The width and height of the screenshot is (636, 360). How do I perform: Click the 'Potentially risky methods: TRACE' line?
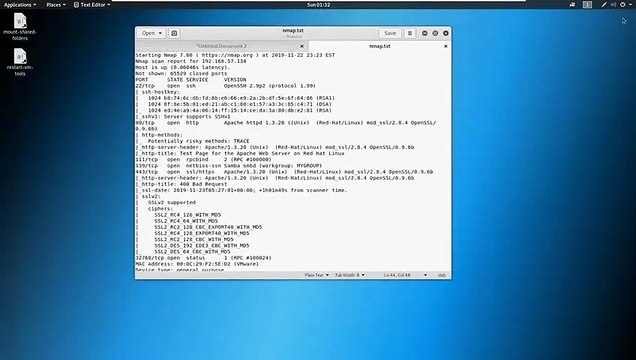click(193, 141)
